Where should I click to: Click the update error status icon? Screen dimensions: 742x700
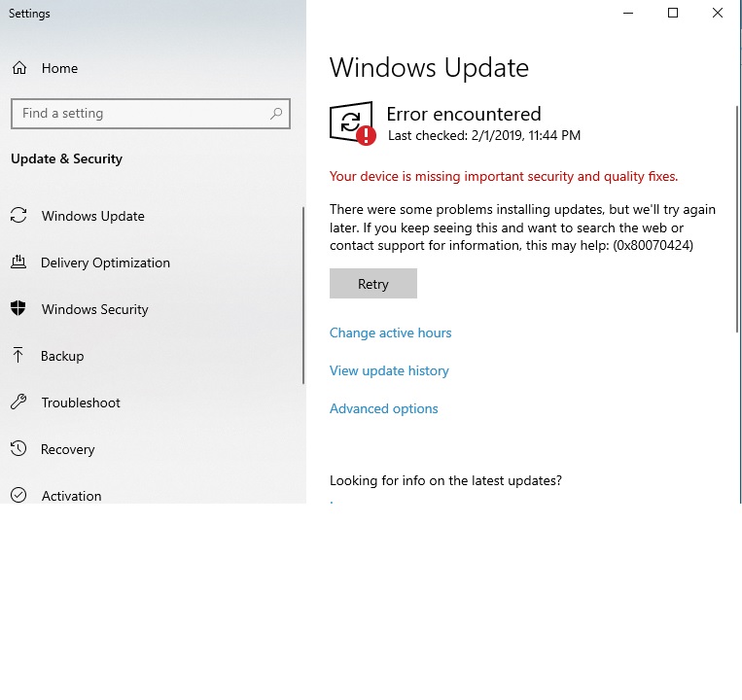point(353,122)
